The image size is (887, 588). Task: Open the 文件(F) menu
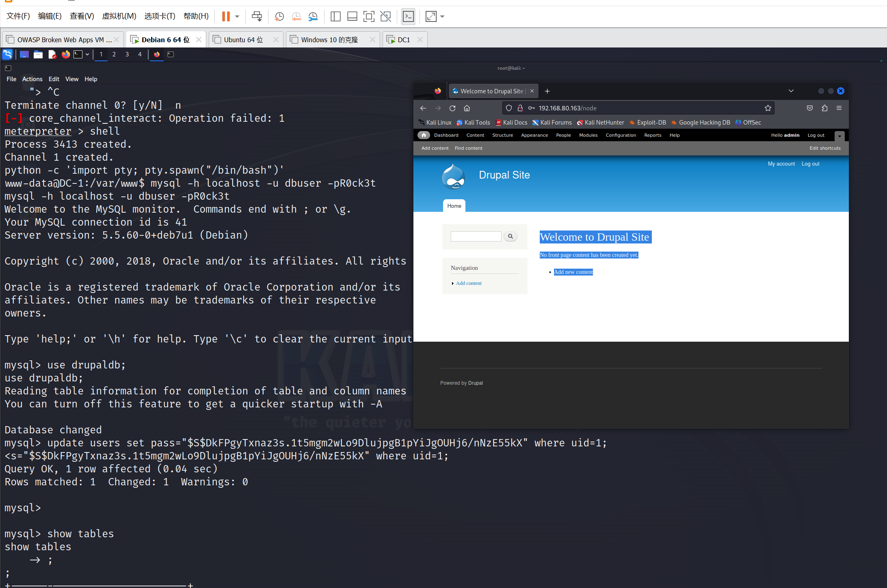[x=18, y=16]
